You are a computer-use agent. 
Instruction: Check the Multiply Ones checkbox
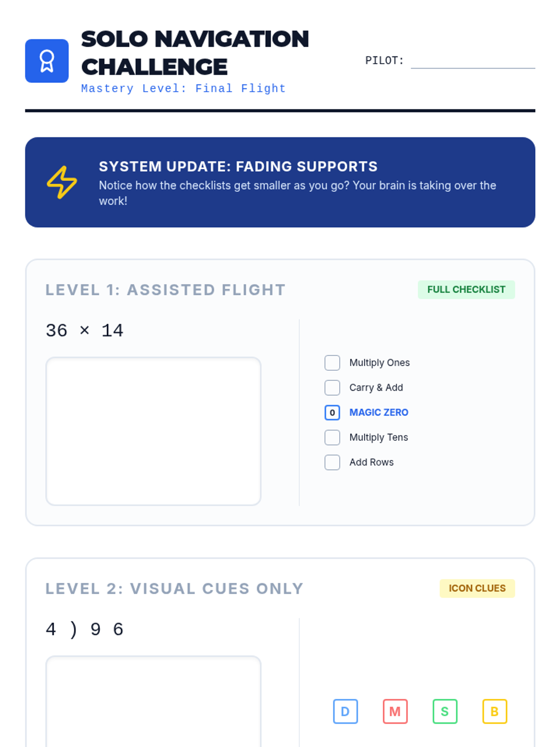(332, 363)
